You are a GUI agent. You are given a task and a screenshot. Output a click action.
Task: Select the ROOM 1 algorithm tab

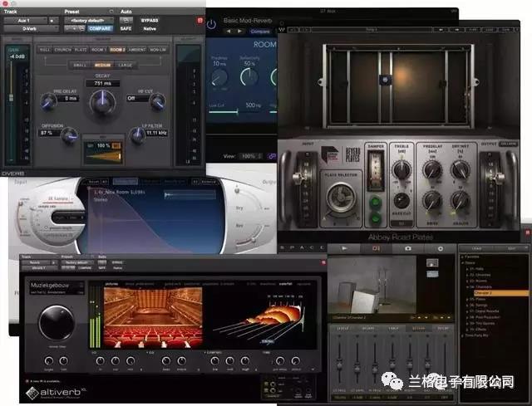pos(99,50)
